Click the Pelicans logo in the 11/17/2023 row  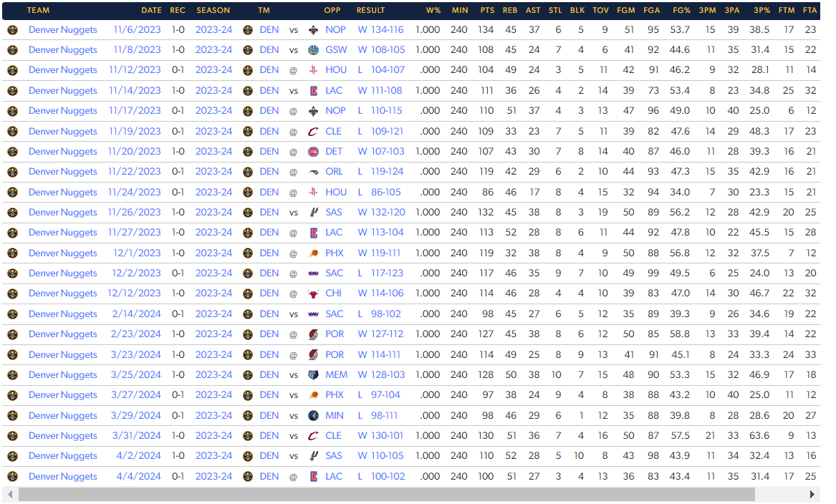314,111
